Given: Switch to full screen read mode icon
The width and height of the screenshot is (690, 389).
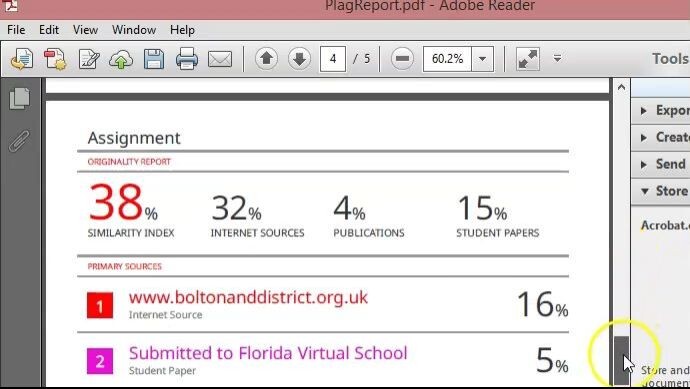Looking at the screenshot, I should (528, 59).
